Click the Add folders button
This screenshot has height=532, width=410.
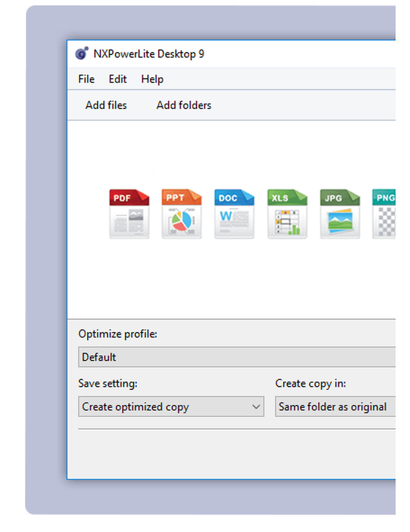[x=184, y=105]
